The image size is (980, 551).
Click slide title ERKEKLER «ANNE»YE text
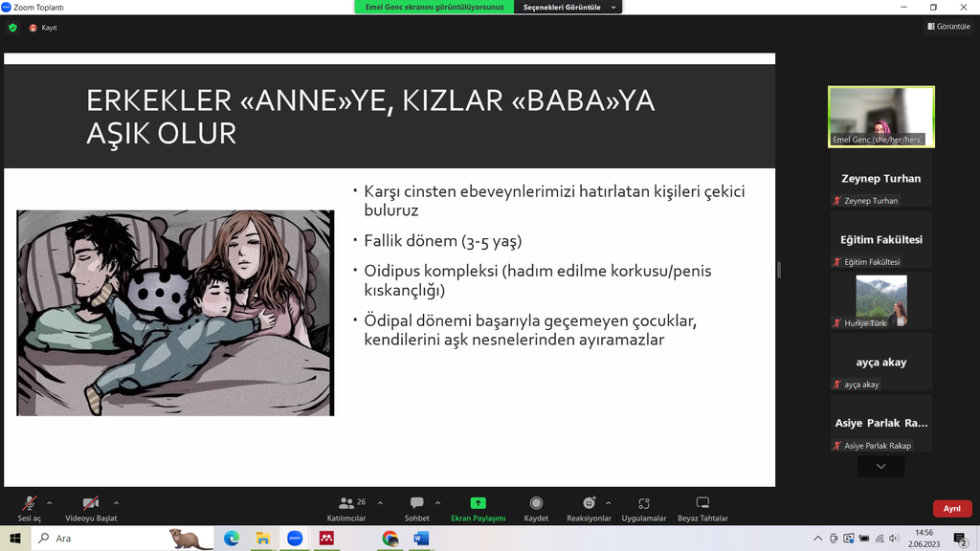[370, 117]
